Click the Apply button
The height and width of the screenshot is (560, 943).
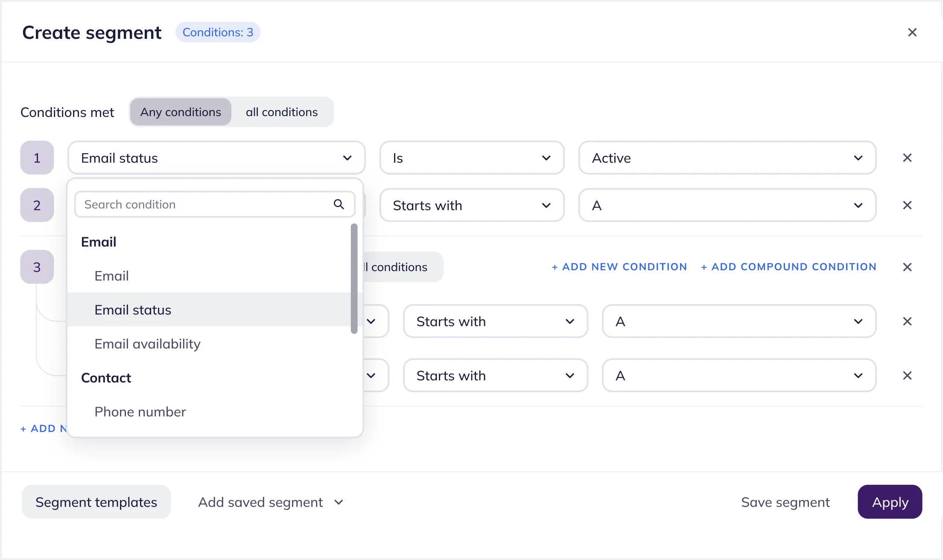tap(890, 502)
